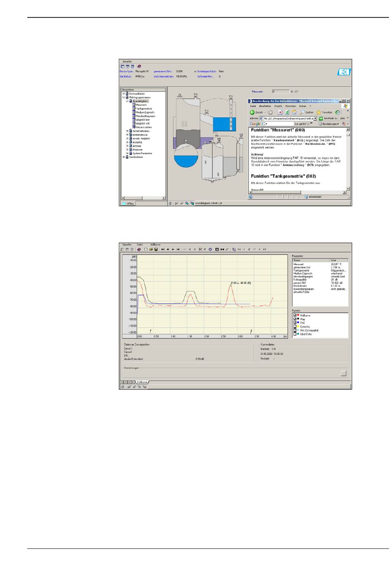This screenshot has height=566, width=392.
Task: Click the Save disk icon in the curve toolbar
Action: pos(156,250)
